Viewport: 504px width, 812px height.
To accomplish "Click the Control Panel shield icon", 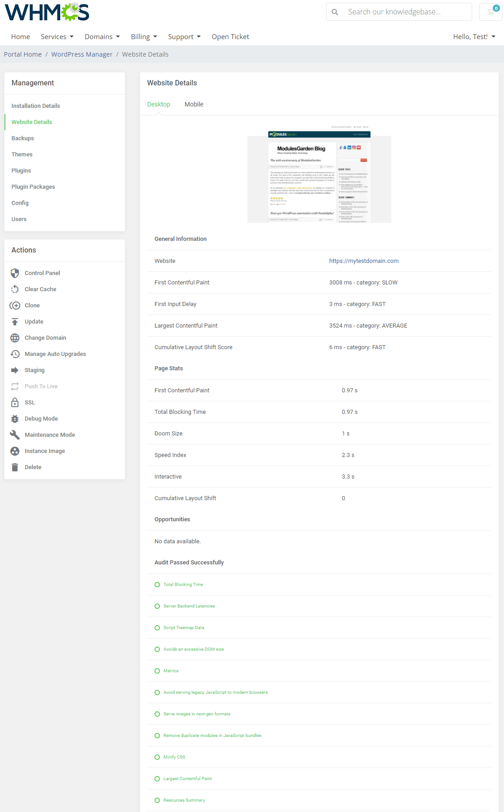I will tap(15, 273).
